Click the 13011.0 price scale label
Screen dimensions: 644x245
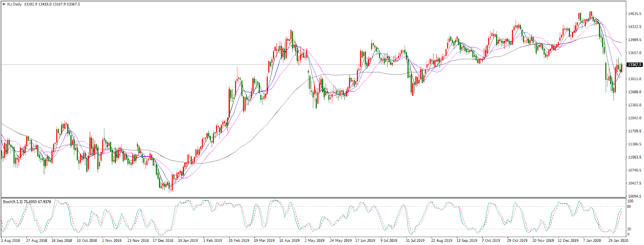[634, 79]
